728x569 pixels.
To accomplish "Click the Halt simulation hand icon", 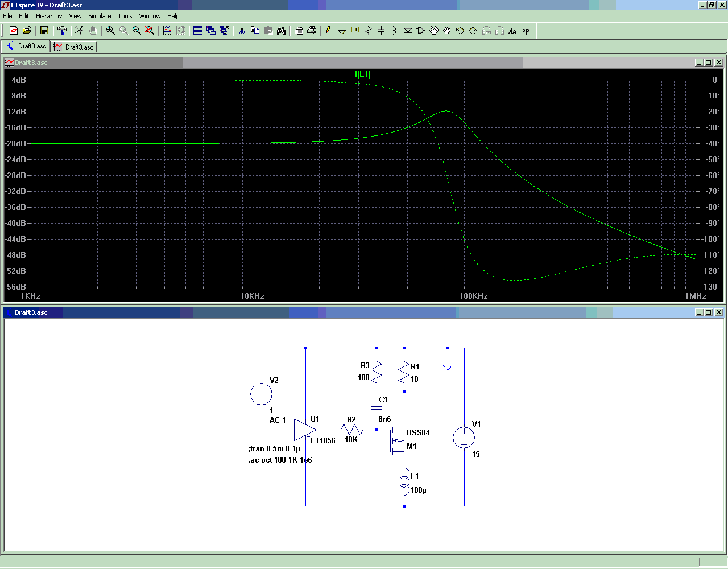I will coord(93,31).
